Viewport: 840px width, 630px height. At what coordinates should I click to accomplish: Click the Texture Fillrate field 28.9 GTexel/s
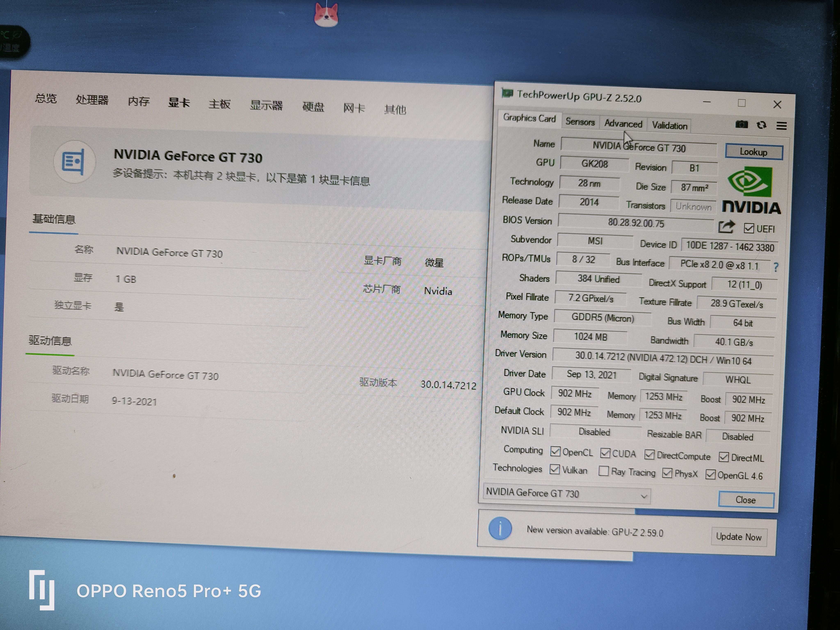point(737,304)
